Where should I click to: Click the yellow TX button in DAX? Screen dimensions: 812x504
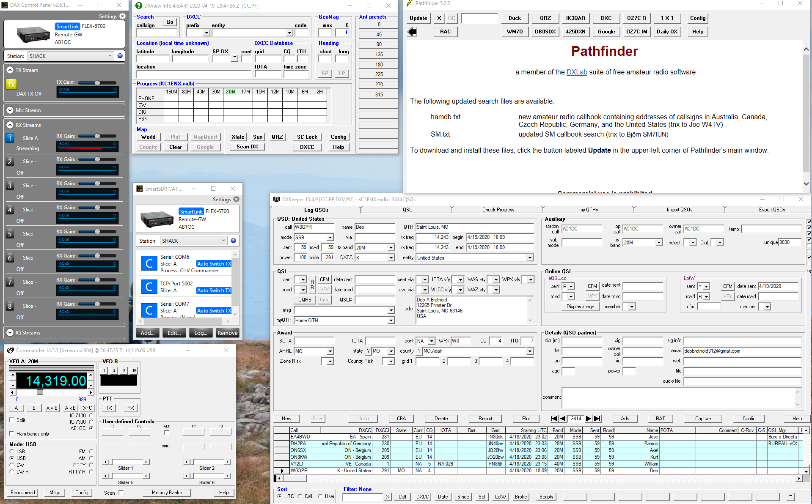tap(11, 85)
